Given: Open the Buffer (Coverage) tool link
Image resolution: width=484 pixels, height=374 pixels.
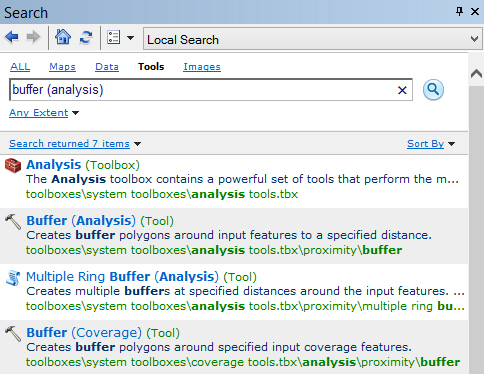Looking at the screenshot, I should pos(84,332).
